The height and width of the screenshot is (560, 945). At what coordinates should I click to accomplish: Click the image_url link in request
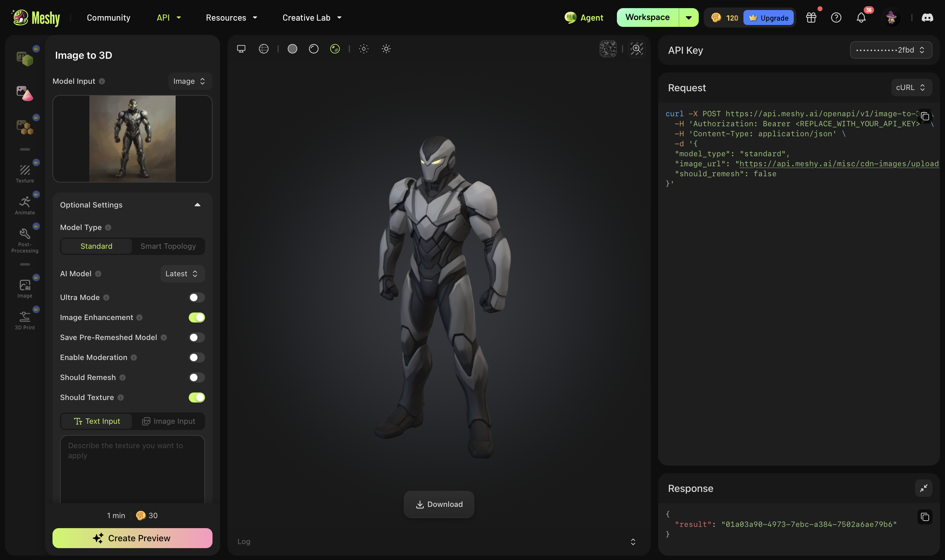coord(839,164)
